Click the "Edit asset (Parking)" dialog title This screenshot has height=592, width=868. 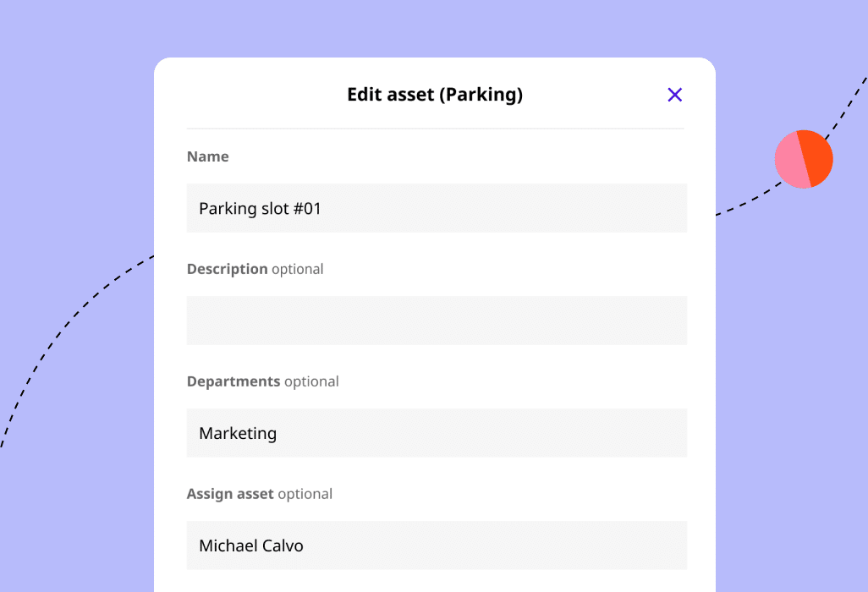(435, 95)
